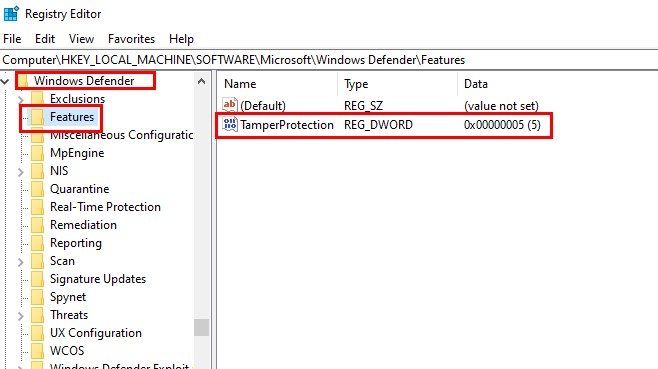Click the 0x00000005 (5) data cell
Screen dimensions: 658x369
[x=502, y=125]
